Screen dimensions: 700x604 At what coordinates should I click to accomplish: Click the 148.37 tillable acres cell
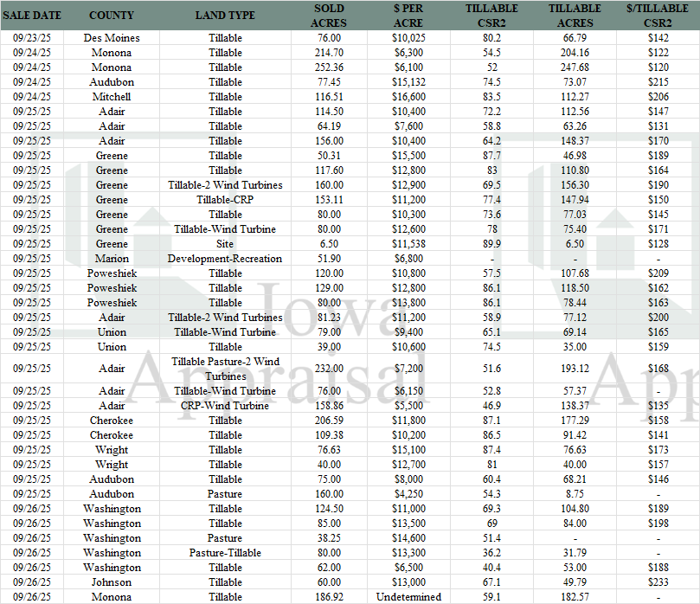point(575,141)
